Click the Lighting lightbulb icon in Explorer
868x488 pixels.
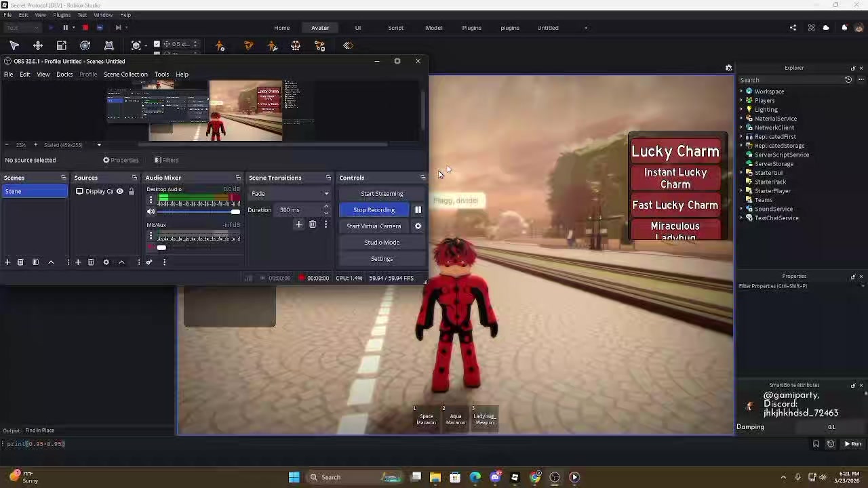[749, 109]
